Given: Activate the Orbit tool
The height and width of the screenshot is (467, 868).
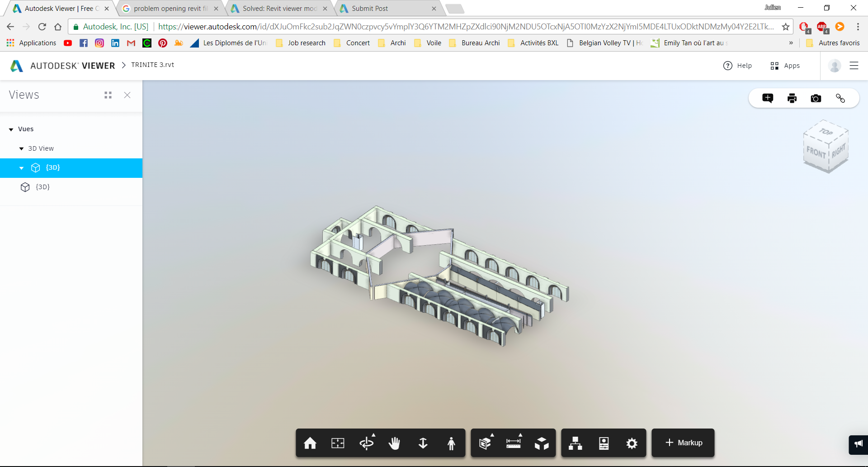Looking at the screenshot, I should tap(367, 443).
